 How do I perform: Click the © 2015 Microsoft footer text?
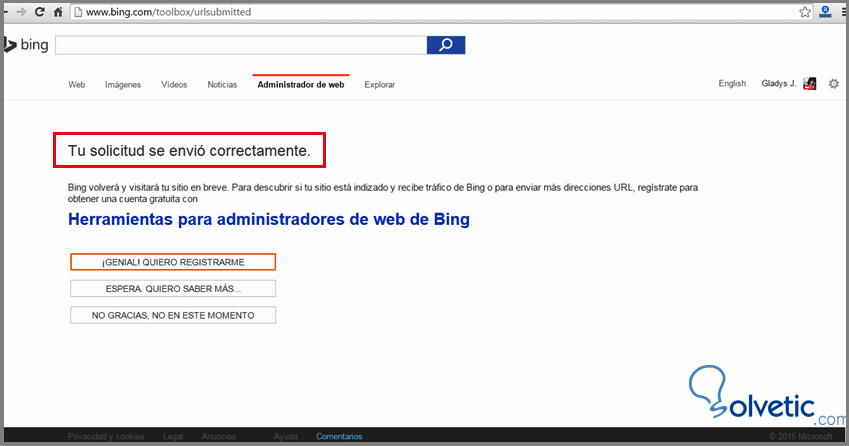tap(801, 436)
